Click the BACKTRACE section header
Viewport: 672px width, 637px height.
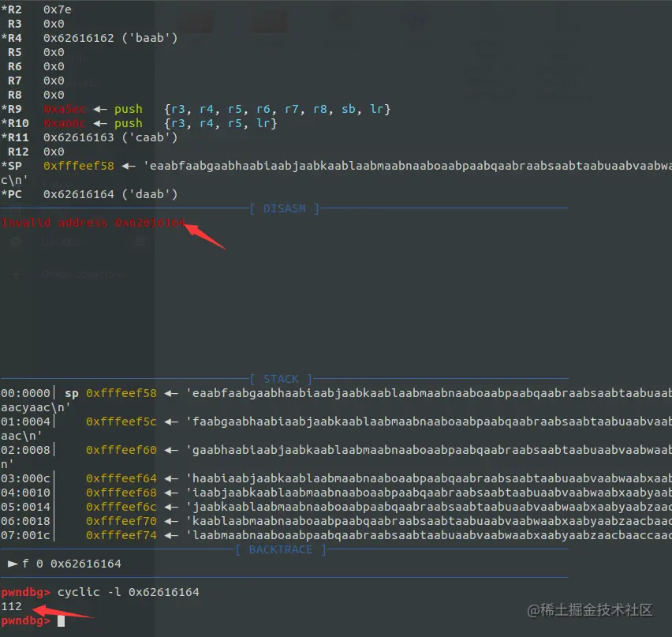[281, 549]
